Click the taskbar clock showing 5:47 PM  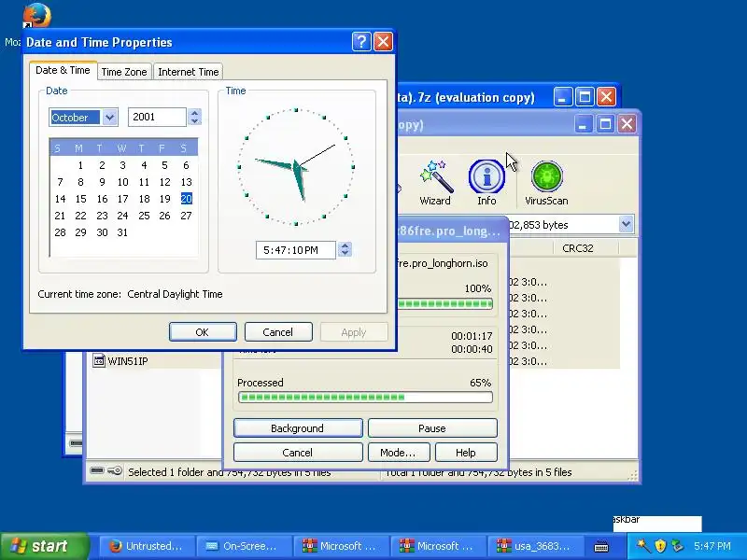pyautogui.click(x=712, y=546)
